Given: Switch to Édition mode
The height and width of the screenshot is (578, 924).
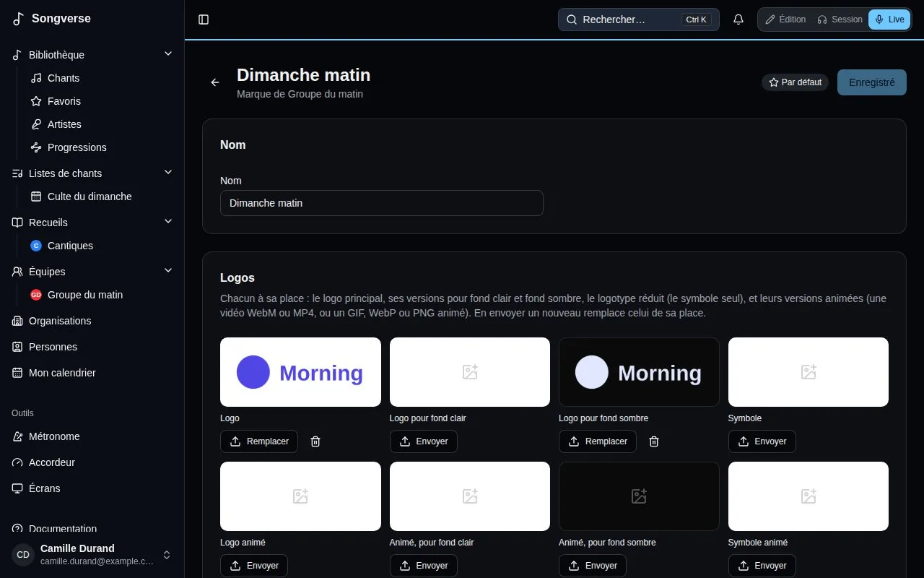Looking at the screenshot, I should click(785, 20).
